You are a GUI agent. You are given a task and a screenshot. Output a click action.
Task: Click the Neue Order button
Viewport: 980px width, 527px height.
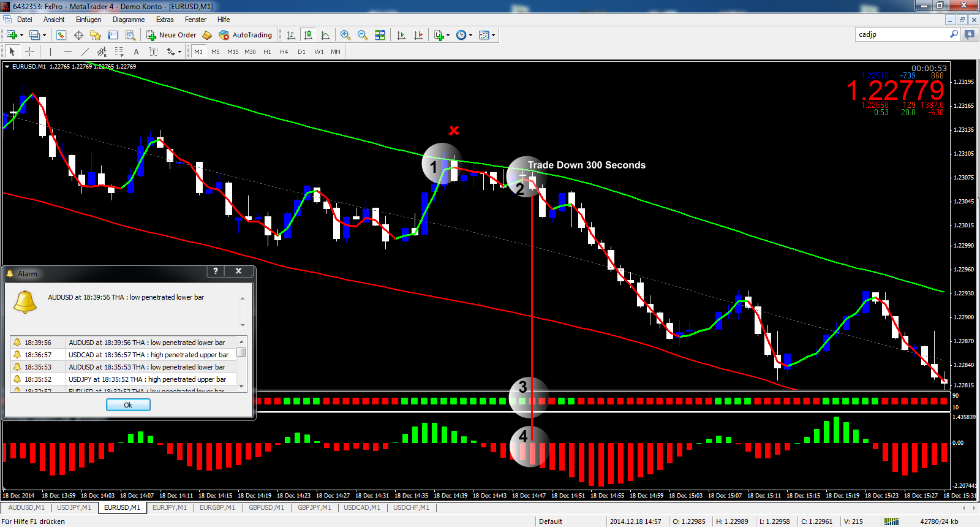click(171, 35)
